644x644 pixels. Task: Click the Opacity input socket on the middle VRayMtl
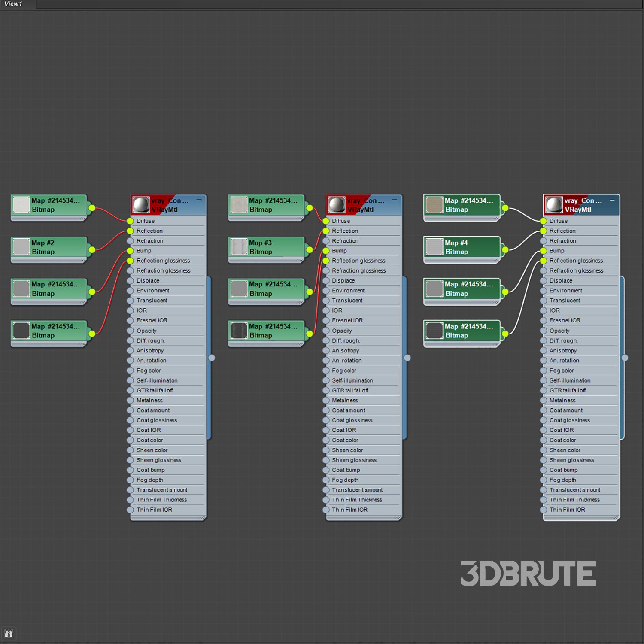pyautogui.click(x=326, y=331)
